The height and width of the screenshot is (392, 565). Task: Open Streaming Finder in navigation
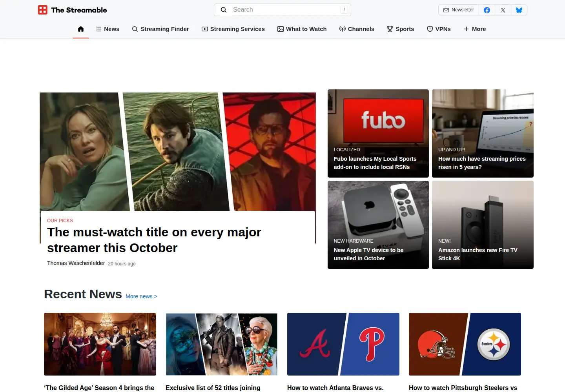point(160,29)
